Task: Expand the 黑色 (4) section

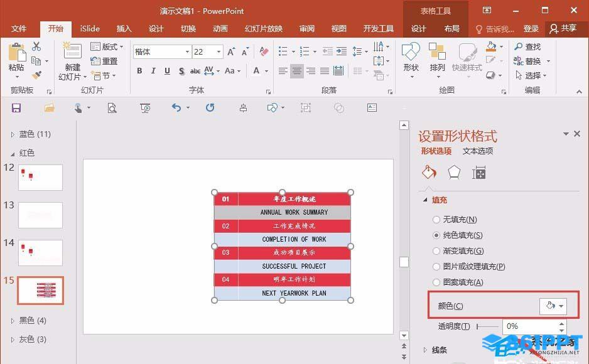Action: pos(13,321)
